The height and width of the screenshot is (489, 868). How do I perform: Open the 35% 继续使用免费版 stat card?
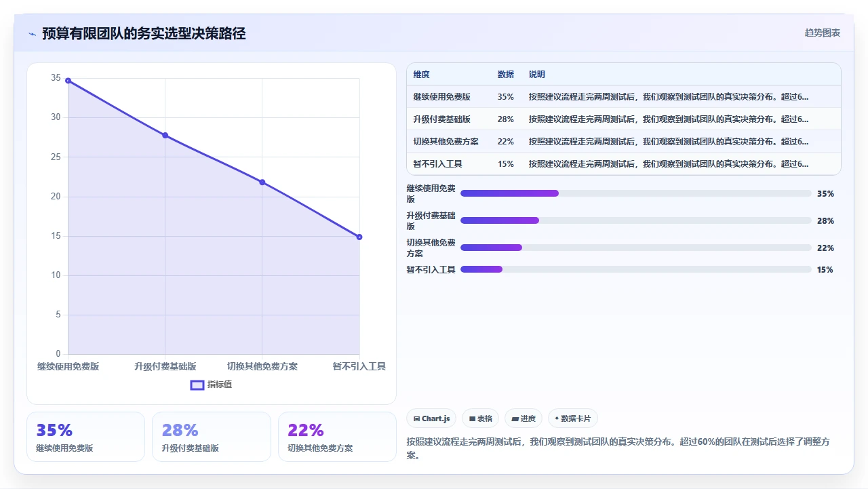coord(85,437)
